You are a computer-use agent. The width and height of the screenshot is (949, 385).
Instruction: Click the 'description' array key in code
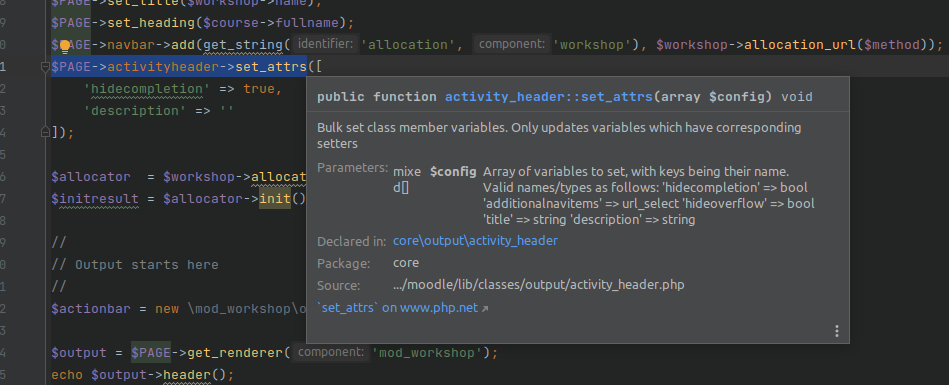click(x=135, y=111)
